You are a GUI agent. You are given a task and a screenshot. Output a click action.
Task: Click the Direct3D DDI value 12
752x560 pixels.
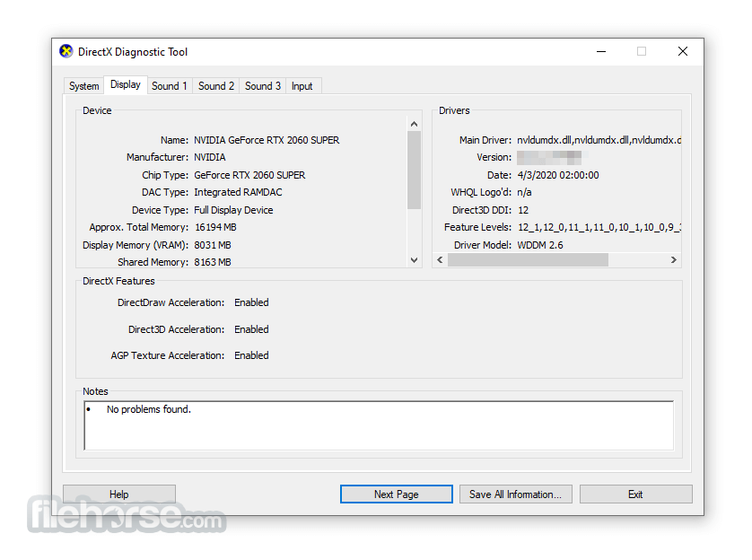(x=523, y=210)
